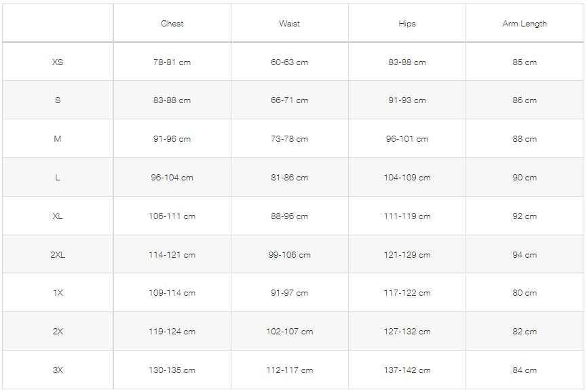Click the 90 cm arm length cell
Image resolution: width=587 pixels, height=392 pixels.
[x=524, y=178]
